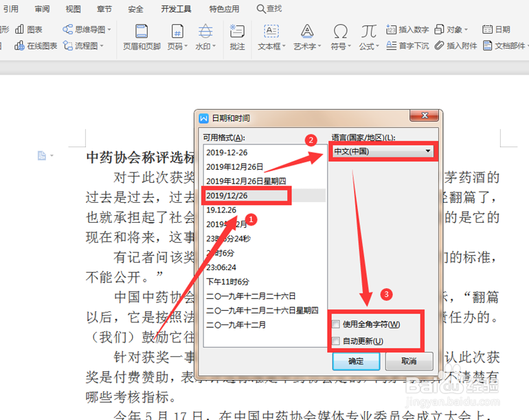The image size is (529, 420).
Task: Select format 二〇一九年十二月二十六日星期四
Action: click(264, 311)
